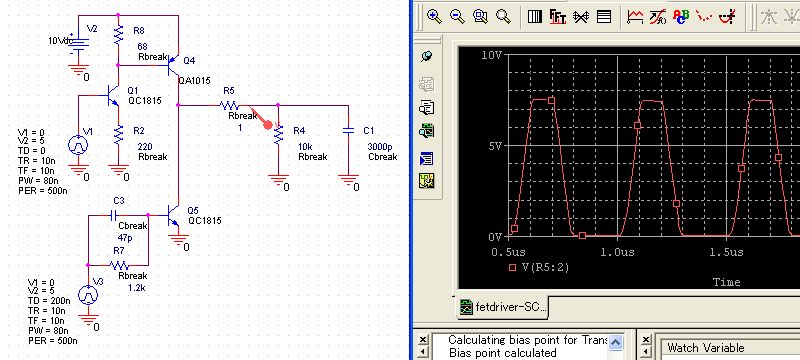Viewport: 800px width, 360px height.
Task: Click the Time axis label on plot
Action: (x=727, y=282)
